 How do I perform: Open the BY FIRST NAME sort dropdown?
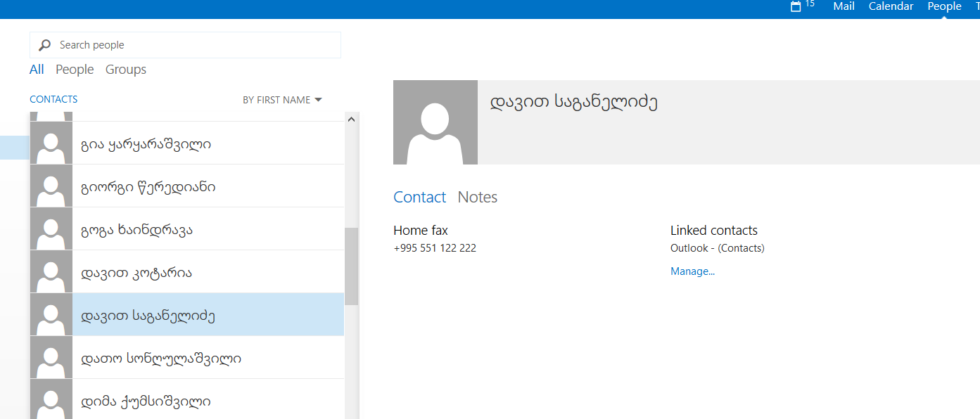282,100
